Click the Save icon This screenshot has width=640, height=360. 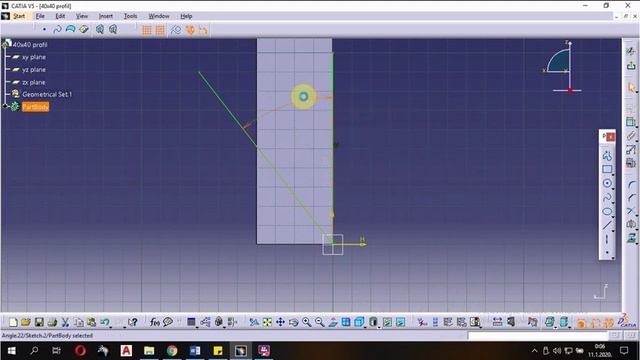39,322
